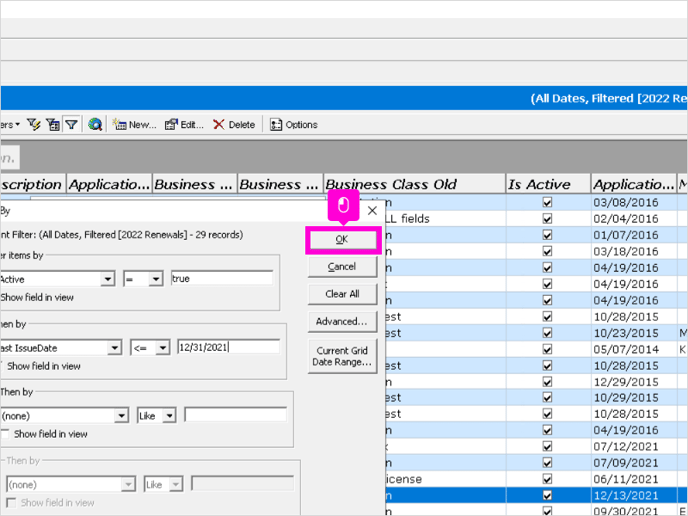
Task: Select the 03/08/2016 date cell
Action: click(634, 203)
